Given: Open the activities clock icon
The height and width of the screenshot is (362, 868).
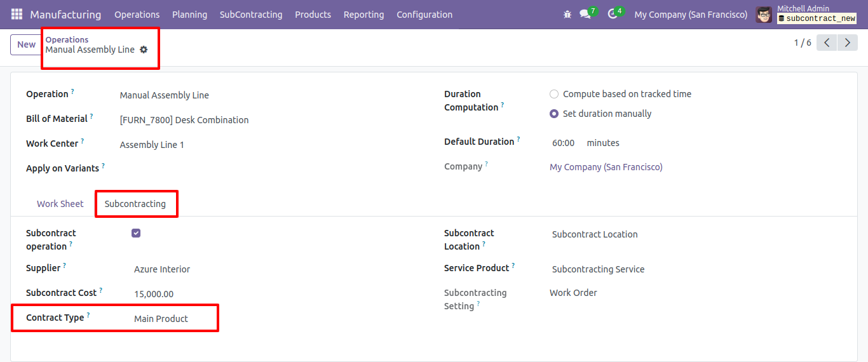Looking at the screenshot, I should click(x=613, y=14).
